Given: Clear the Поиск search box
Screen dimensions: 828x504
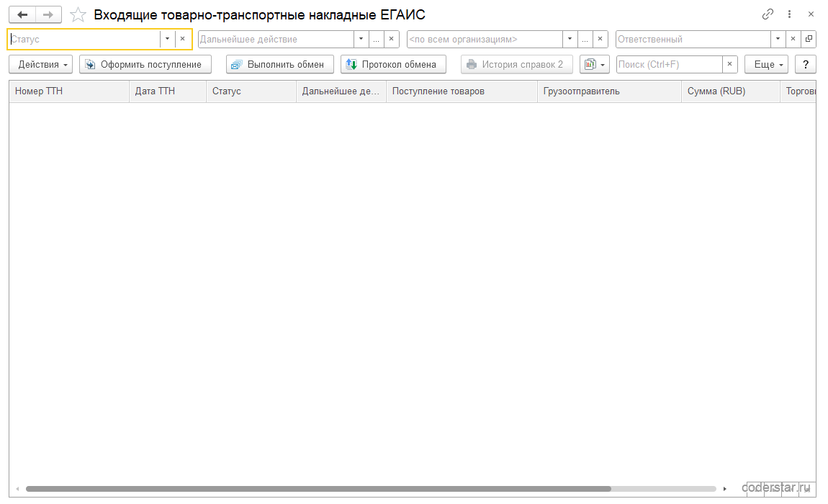Looking at the screenshot, I should pos(729,65).
